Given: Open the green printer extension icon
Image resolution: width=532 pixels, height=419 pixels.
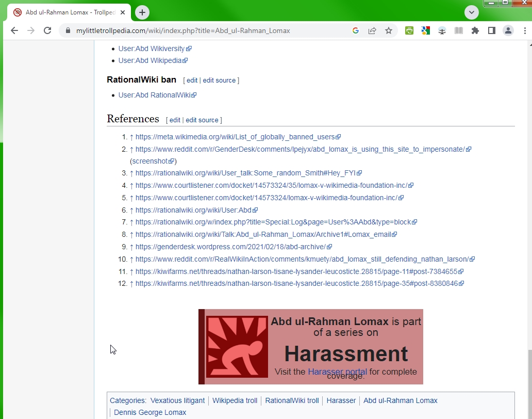Looking at the screenshot, I should (409, 30).
